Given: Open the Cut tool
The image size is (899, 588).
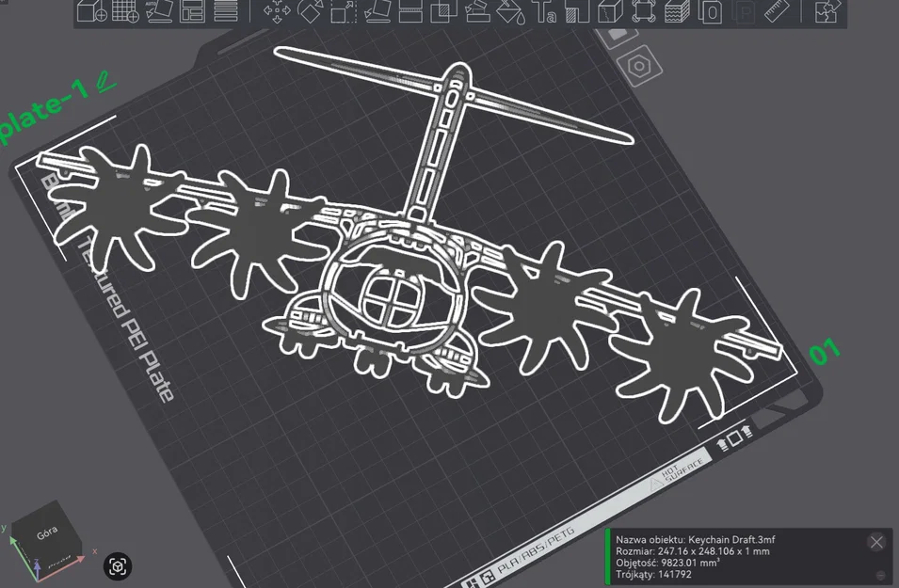Looking at the screenshot, I should point(410,13).
